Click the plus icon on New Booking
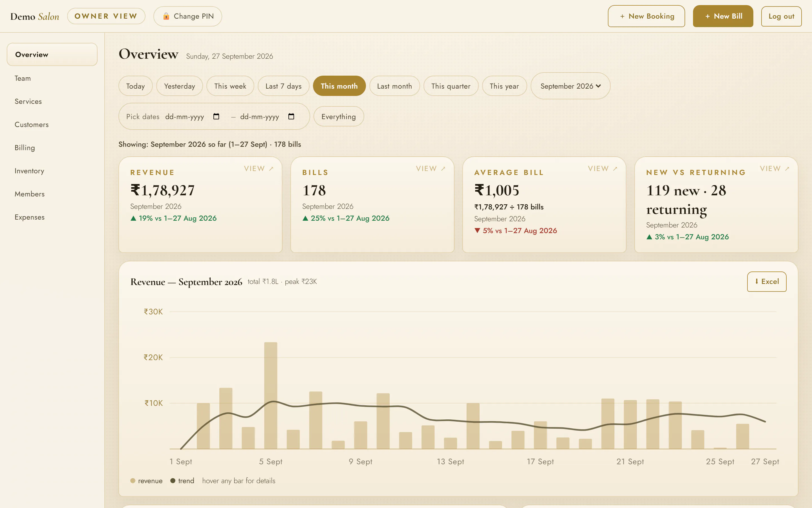Image resolution: width=812 pixels, height=508 pixels. [x=622, y=16]
